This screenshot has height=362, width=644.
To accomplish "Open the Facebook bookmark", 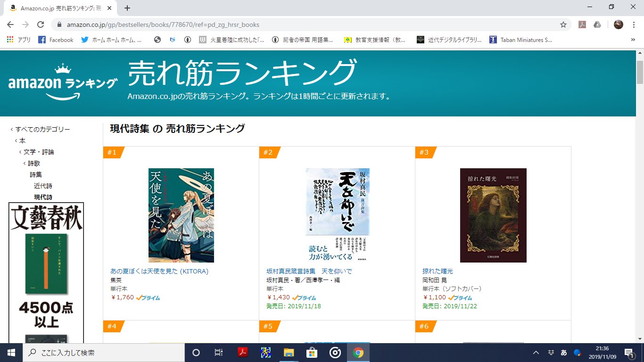I will 56,40.
